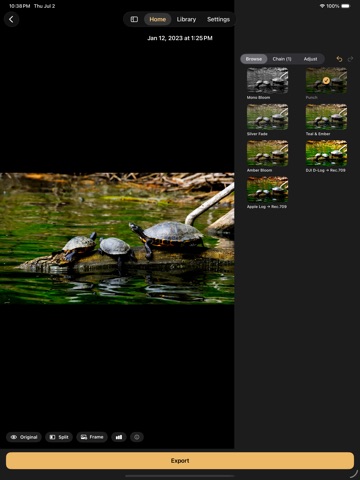360x480 pixels.
Task: Open the Home tab
Action: (x=158, y=19)
